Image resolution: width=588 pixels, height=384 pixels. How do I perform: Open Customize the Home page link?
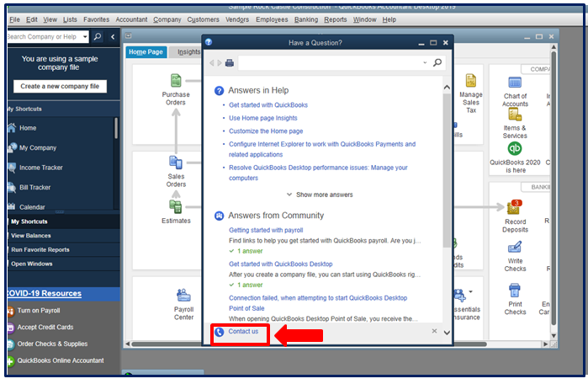(266, 131)
